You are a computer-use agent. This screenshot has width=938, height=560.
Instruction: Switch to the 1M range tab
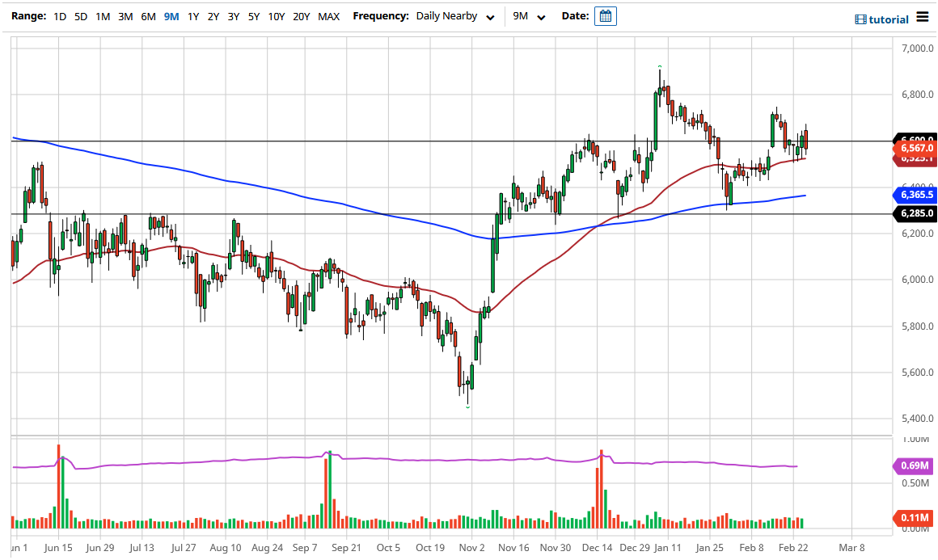(x=104, y=15)
